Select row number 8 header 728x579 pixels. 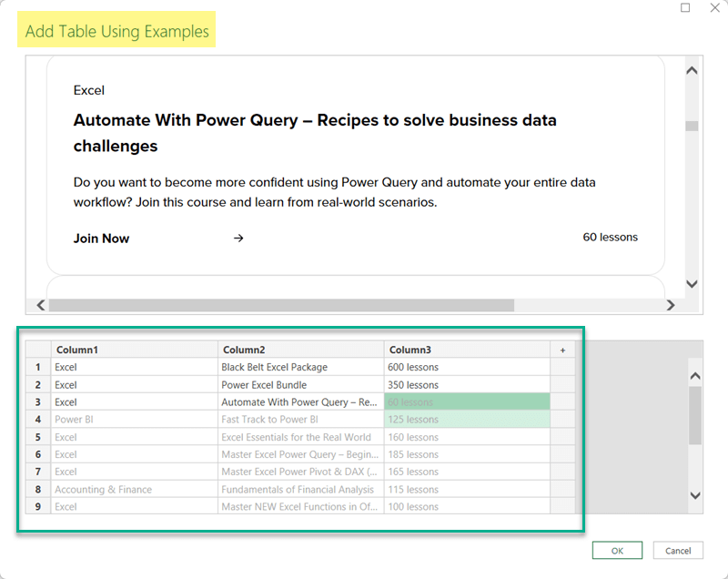click(38, 490)
